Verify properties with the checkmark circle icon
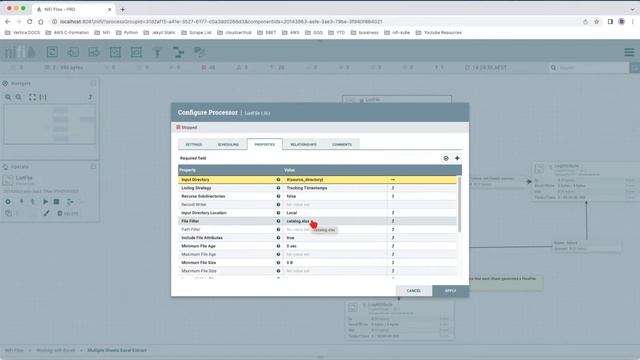This screenshot has width=640, height=360. (446, 158)
